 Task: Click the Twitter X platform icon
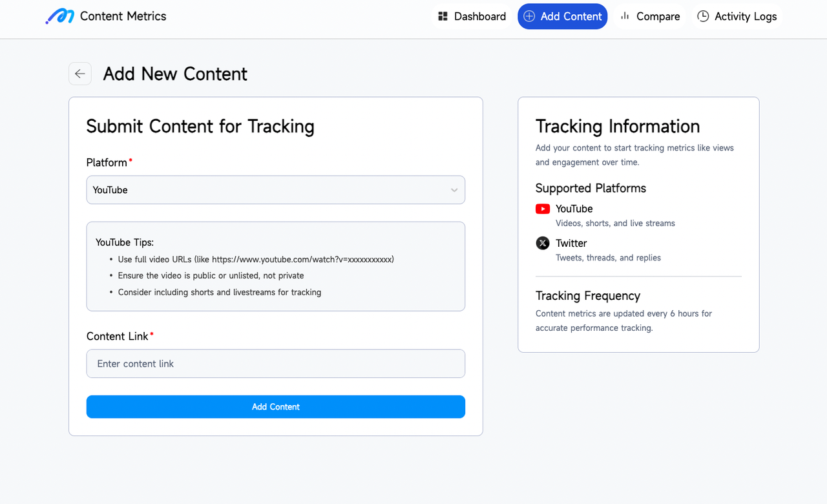[x=543, y=243]
